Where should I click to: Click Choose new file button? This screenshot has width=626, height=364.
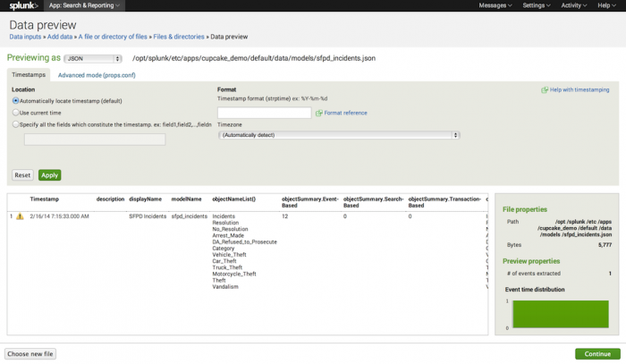click(x=30, y=354)
